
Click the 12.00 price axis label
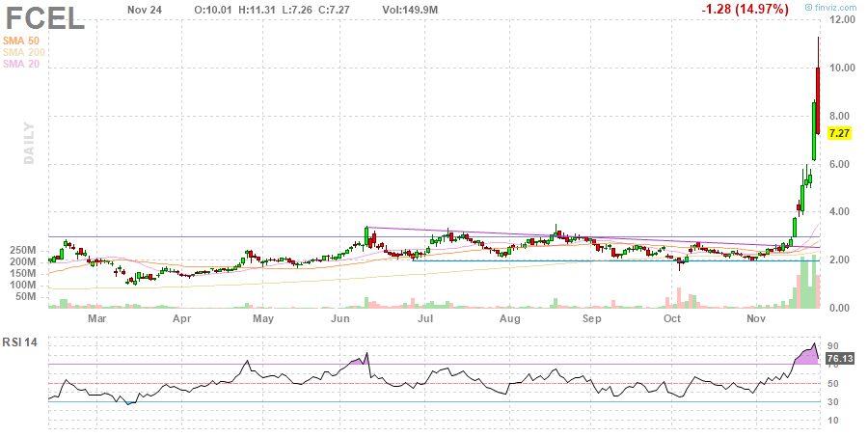pyautogui.click(x=842, y=20)
